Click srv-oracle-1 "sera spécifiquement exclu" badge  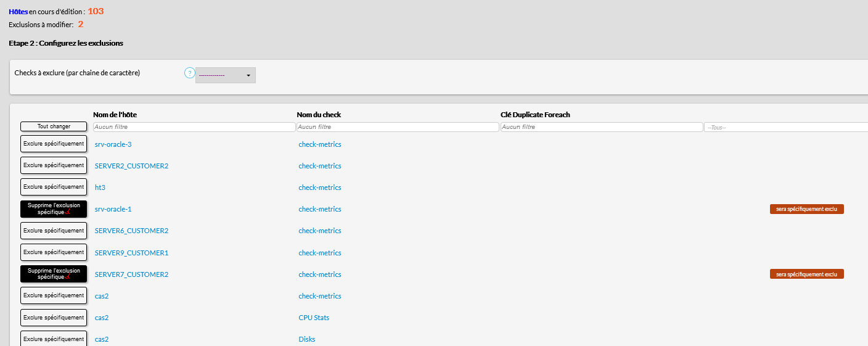[806, 209]
